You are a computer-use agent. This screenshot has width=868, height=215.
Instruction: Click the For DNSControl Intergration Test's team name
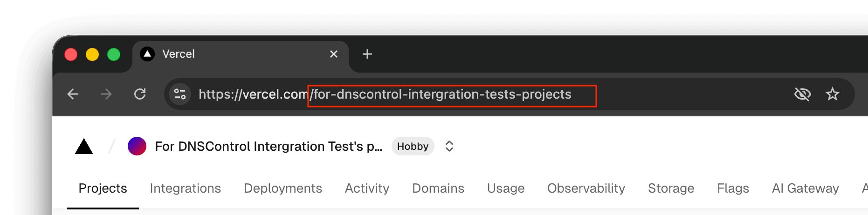coord(268,146)
